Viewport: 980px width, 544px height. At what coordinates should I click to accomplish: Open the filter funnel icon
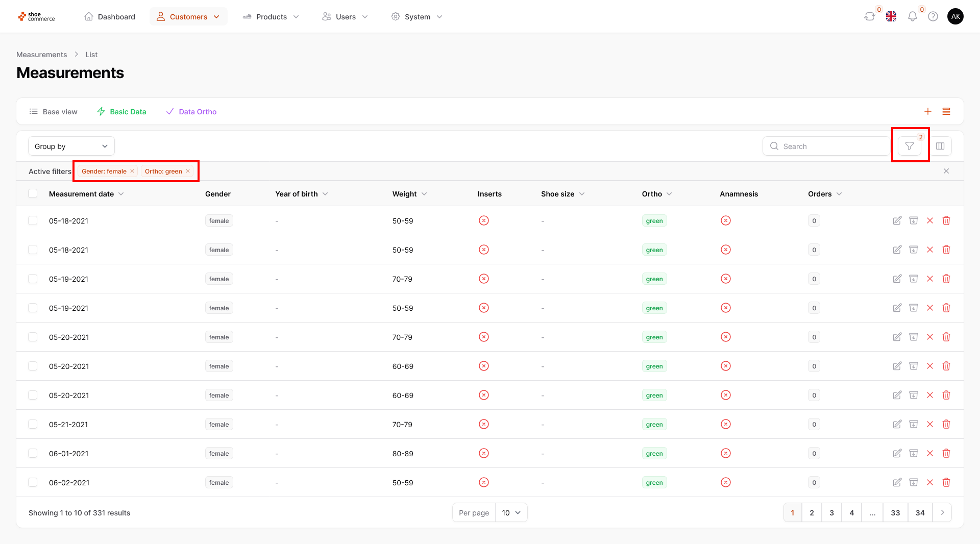(909, 146)
